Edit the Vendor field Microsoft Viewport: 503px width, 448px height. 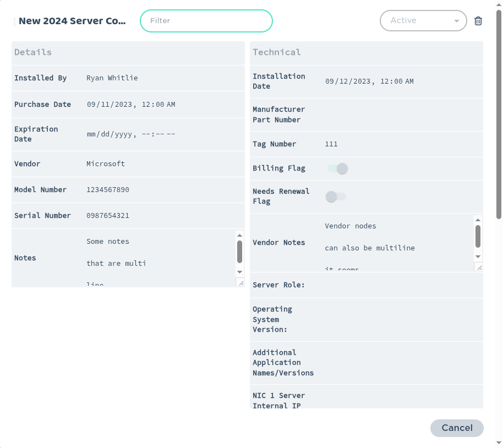(164, 163)
